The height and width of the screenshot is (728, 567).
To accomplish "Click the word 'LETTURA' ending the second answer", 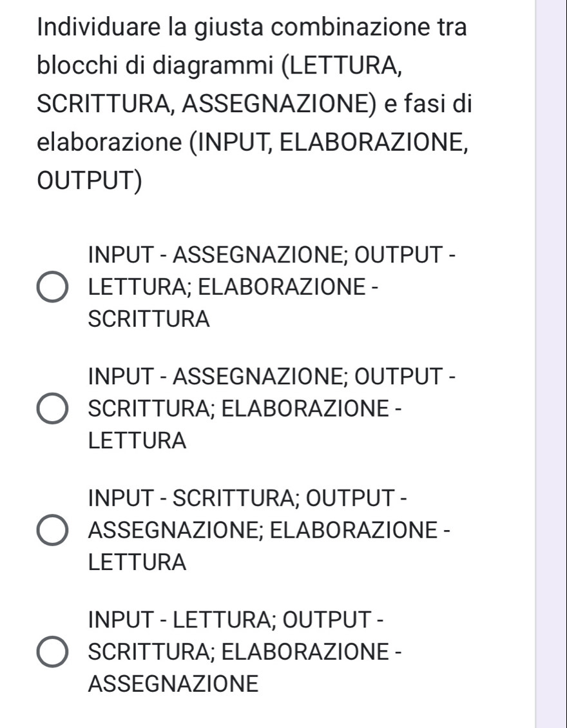I will click(x=138, y=441).
